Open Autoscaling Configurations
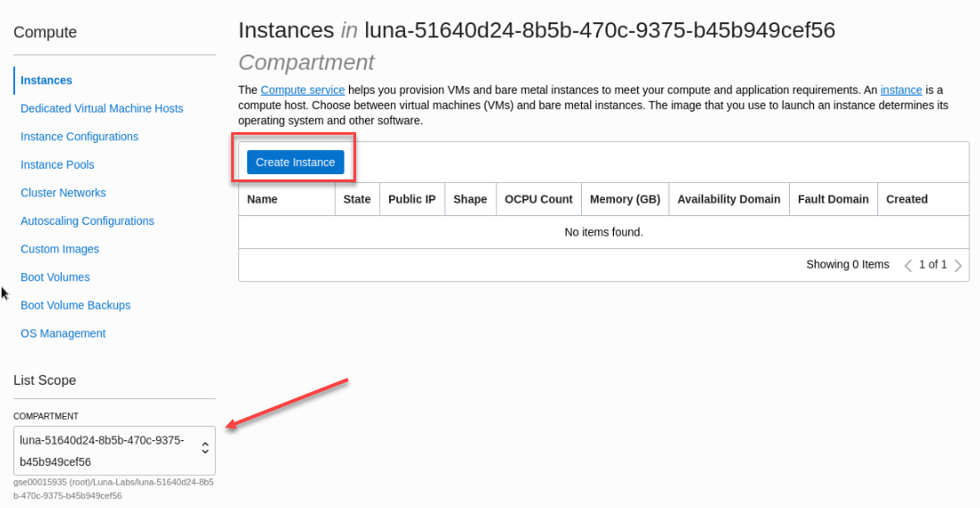This screenshot has width=980, height=508. (x=87, y=221)
